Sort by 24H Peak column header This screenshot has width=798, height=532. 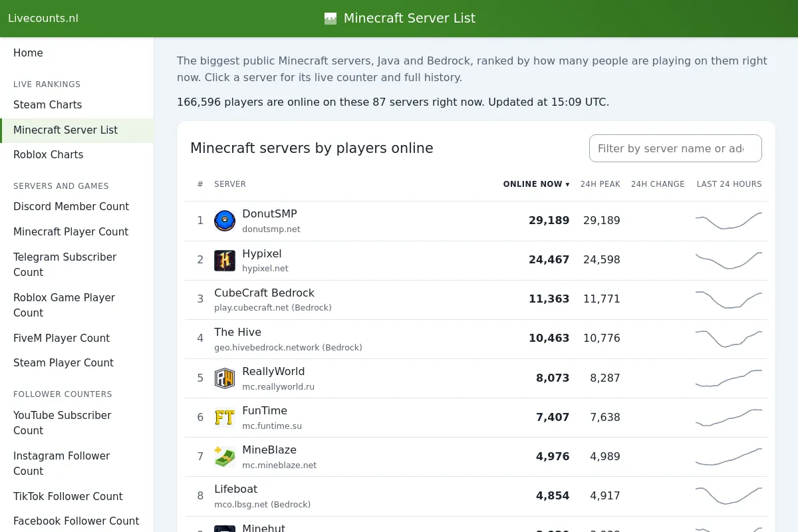click(600, 184)
